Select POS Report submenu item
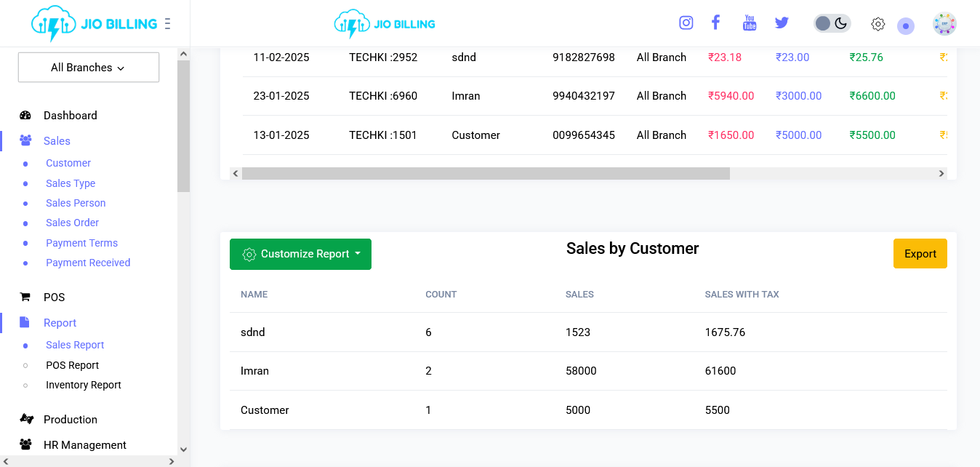The width and height of the screenshot is (980, 467). coord(72,365)
